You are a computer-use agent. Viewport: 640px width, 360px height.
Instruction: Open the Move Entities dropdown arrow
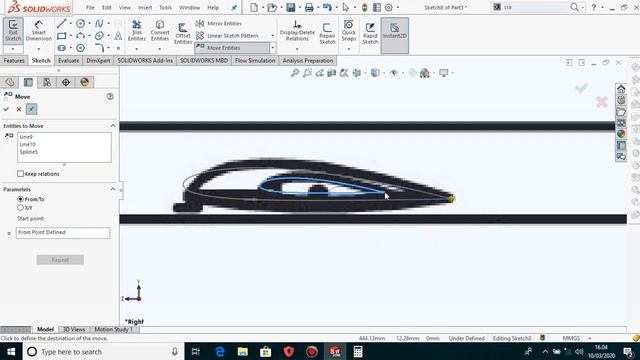tap(273, 48)
